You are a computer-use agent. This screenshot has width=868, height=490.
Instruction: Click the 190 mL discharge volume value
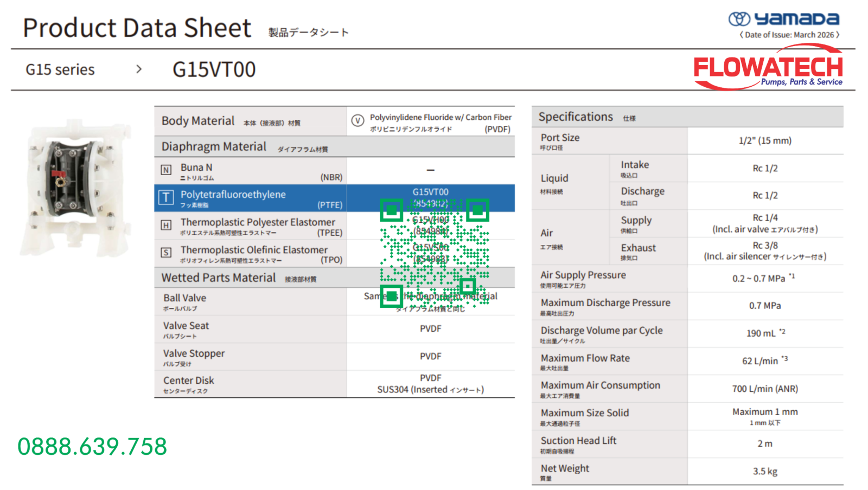(x=761, y=333)
